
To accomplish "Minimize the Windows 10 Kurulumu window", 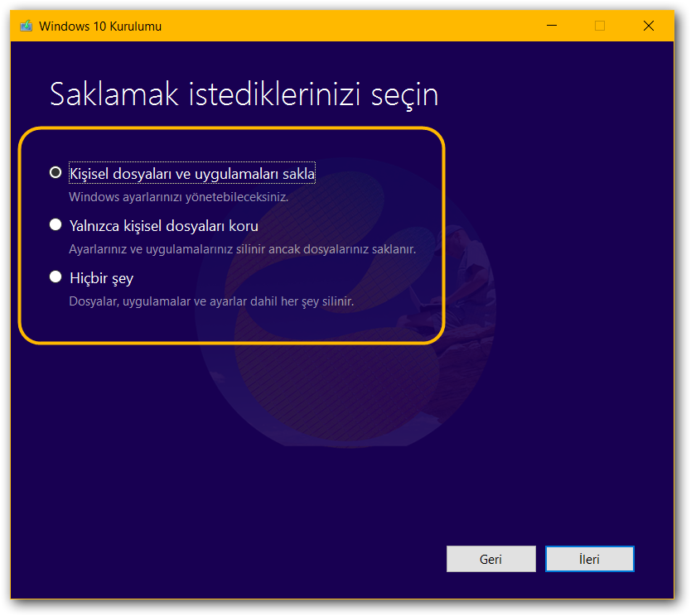I will tap(552, 26).
